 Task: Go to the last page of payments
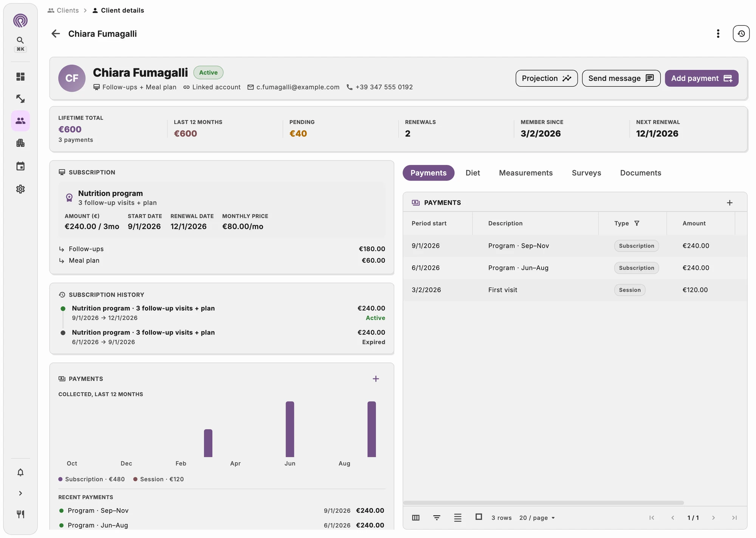734,518
